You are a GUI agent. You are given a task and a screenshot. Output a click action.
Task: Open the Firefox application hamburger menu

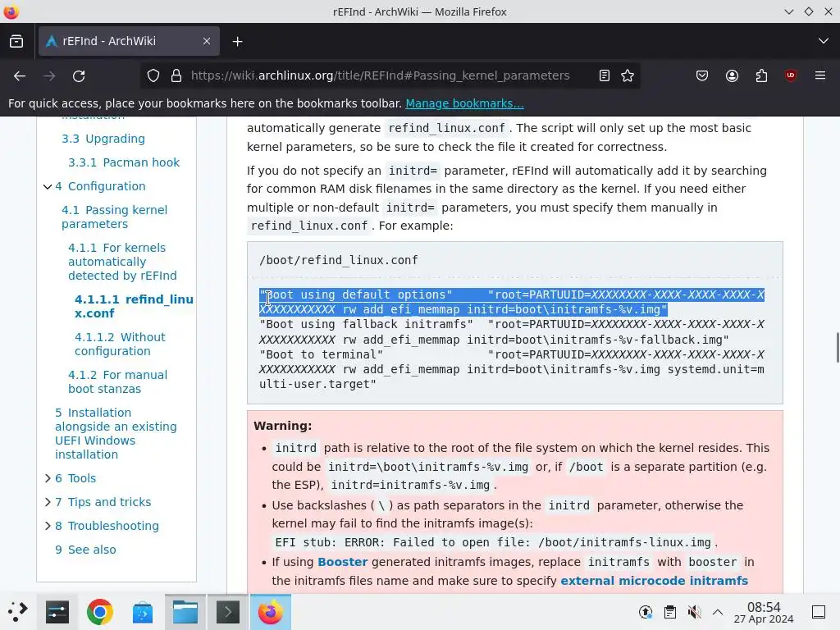820,75
